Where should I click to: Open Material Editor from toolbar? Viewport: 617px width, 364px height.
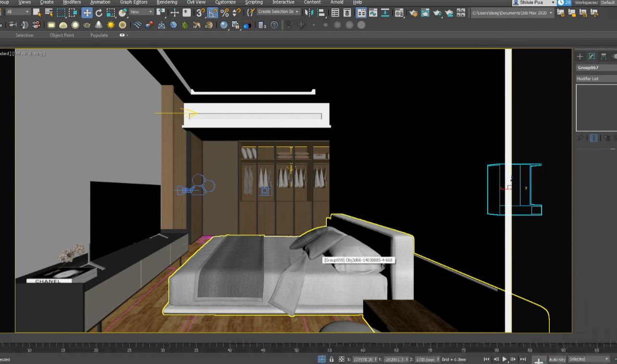[399, 13]
